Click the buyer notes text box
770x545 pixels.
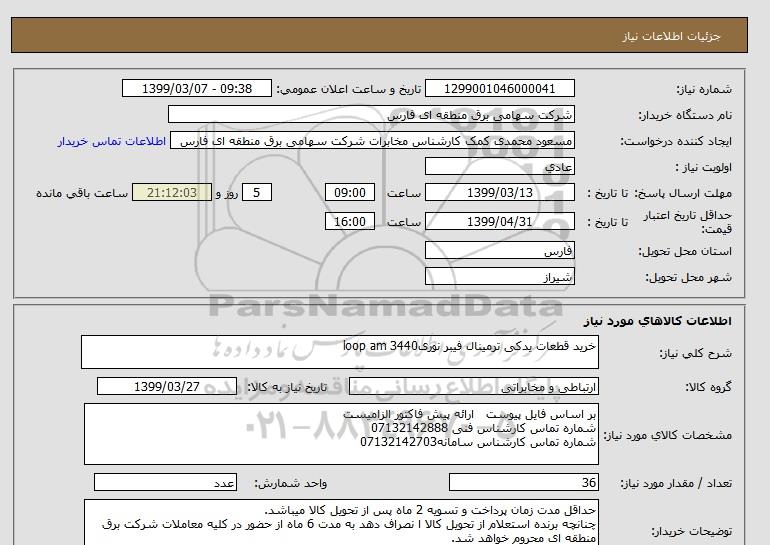[341, 522]
